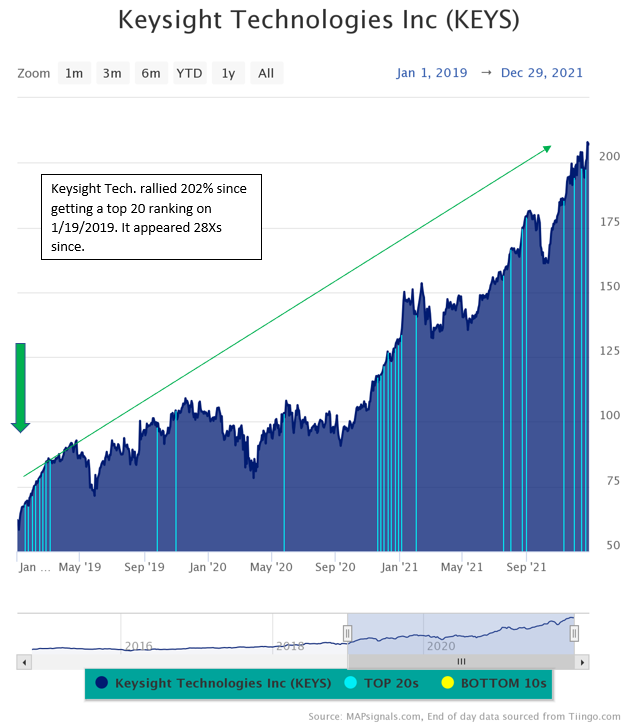
Task: Edit the Jan 1, 2019 start date
Action: (432, 73)
